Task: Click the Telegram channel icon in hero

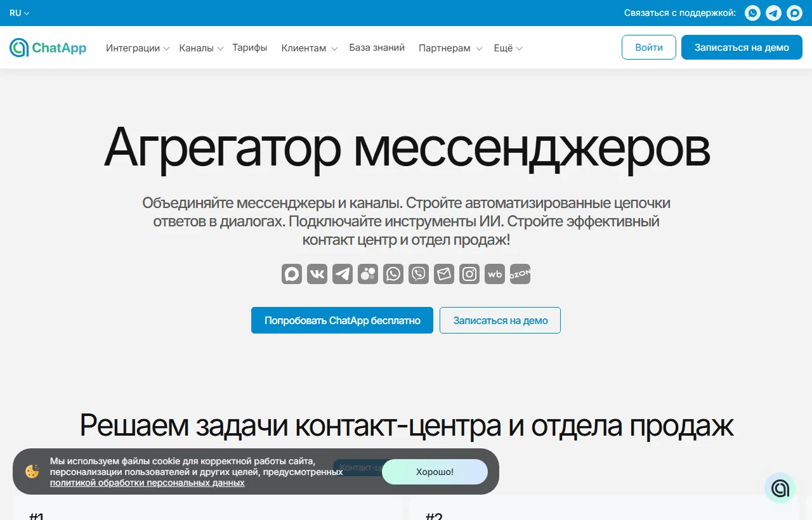Action: coord(343,274)
